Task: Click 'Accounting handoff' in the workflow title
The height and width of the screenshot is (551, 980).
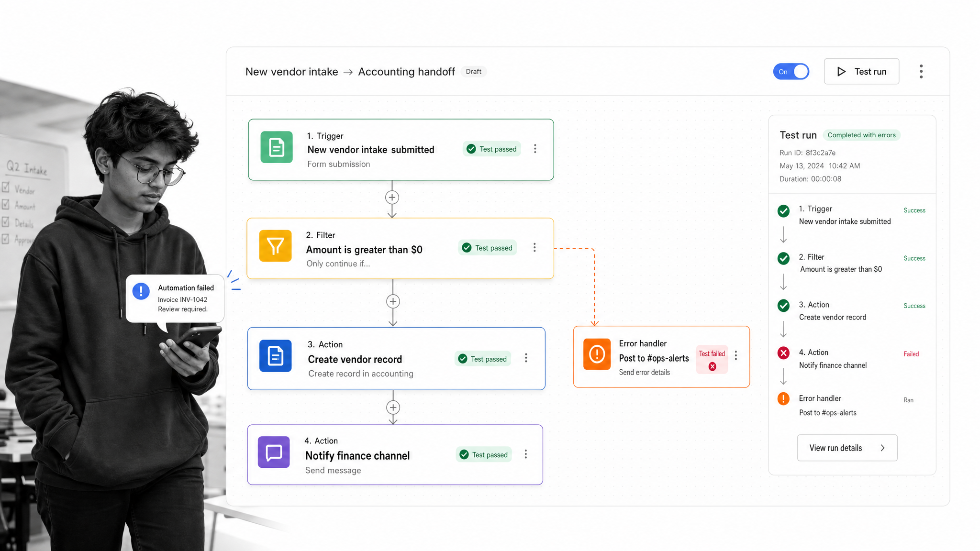Action: point(406,72)
